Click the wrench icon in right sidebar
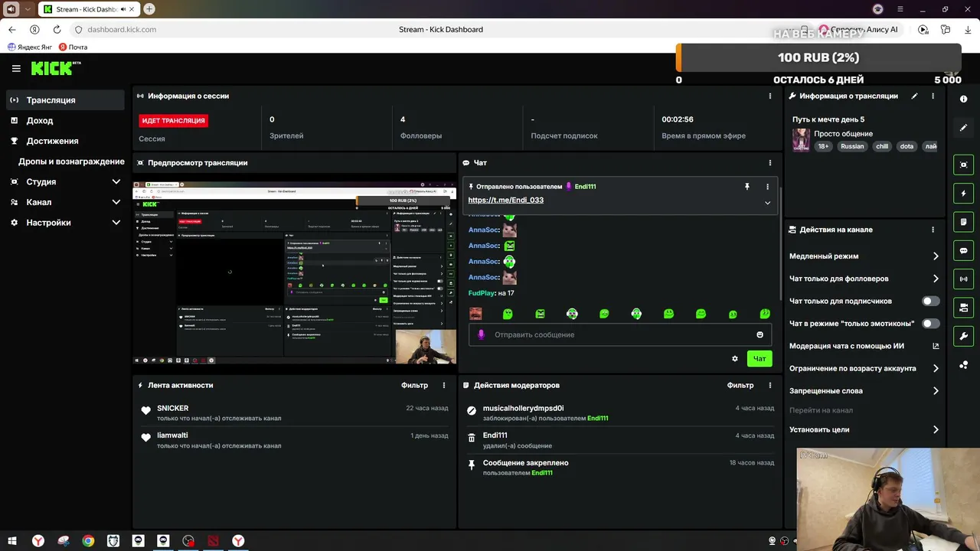The width and height of the screenshot is (980, 551). [964, 336]
